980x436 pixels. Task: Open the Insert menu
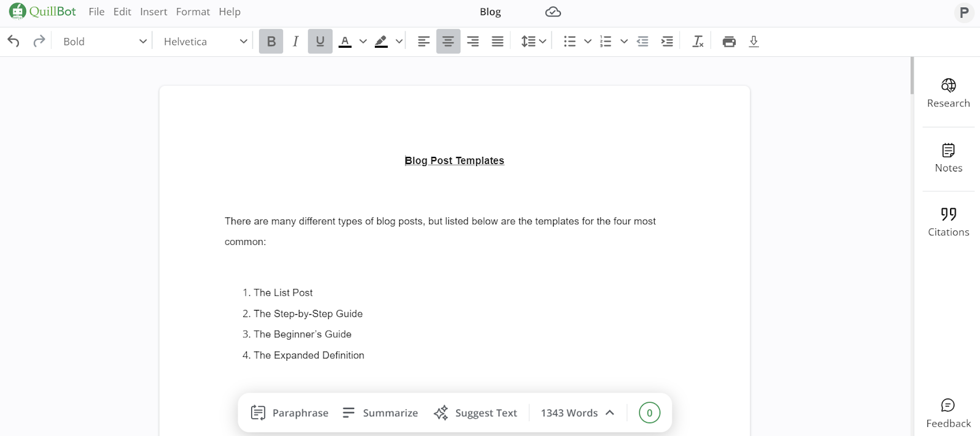tap(153, 12)
